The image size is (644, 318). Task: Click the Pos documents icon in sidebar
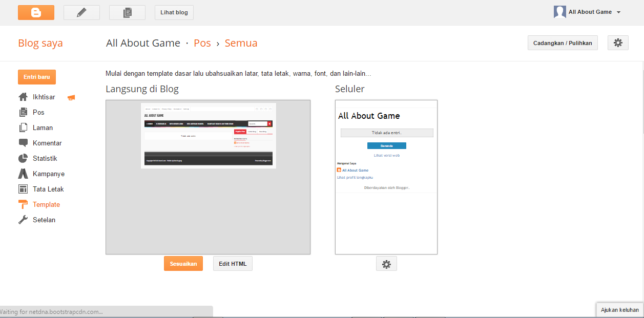point(23,112)
